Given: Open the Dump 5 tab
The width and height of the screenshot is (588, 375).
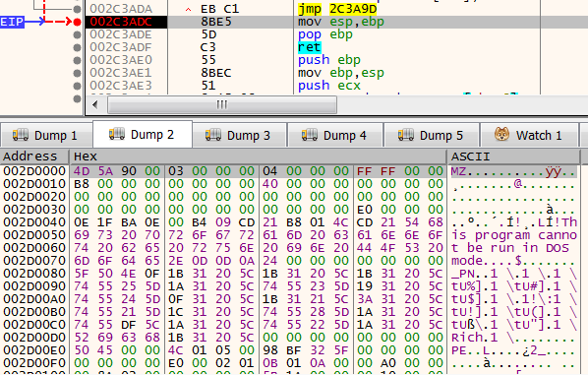Looking at the screenshot, I should coord(432,135).
